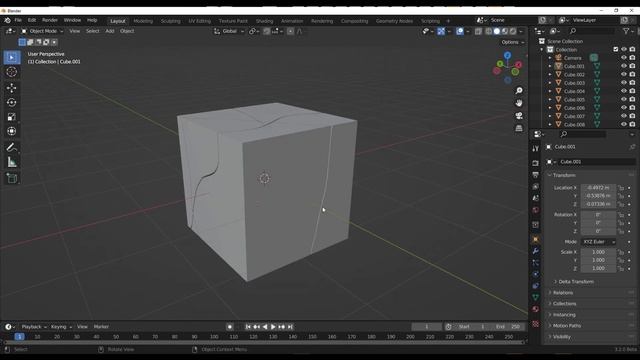Screen dimensions: 640x360
Task: Open the Keying menu in timeline
Action: click(x=61, y=327)
